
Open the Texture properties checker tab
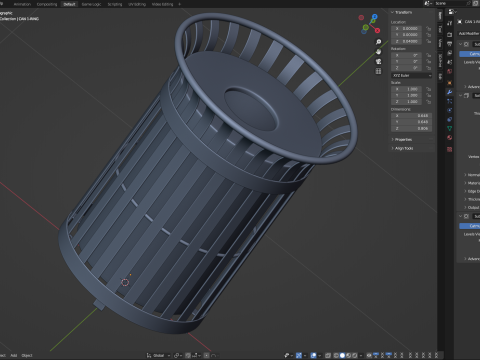(449, 149)
